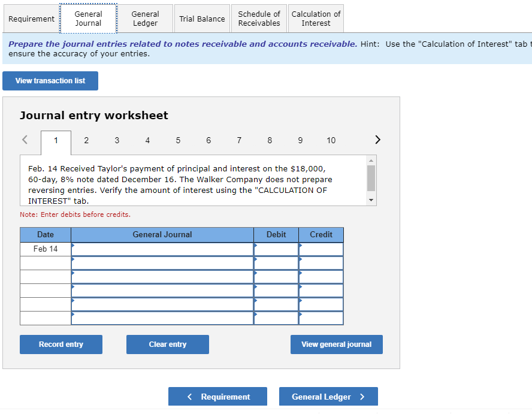Select journal entry worksheet 9

(300, 140)
